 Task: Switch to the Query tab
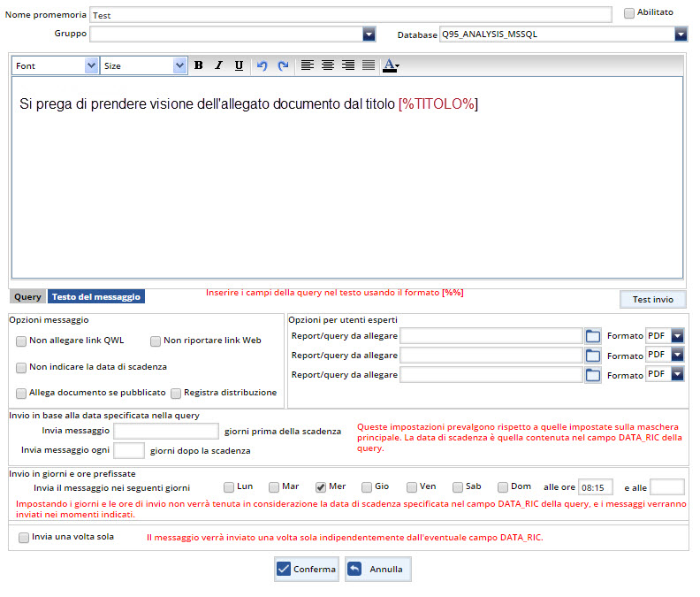click(27, 297)
